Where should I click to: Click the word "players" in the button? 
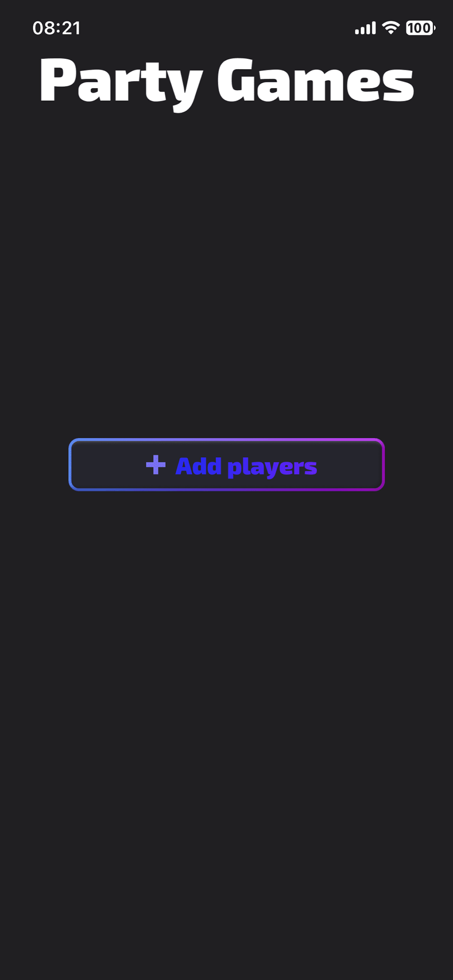(x=272, y=467)
